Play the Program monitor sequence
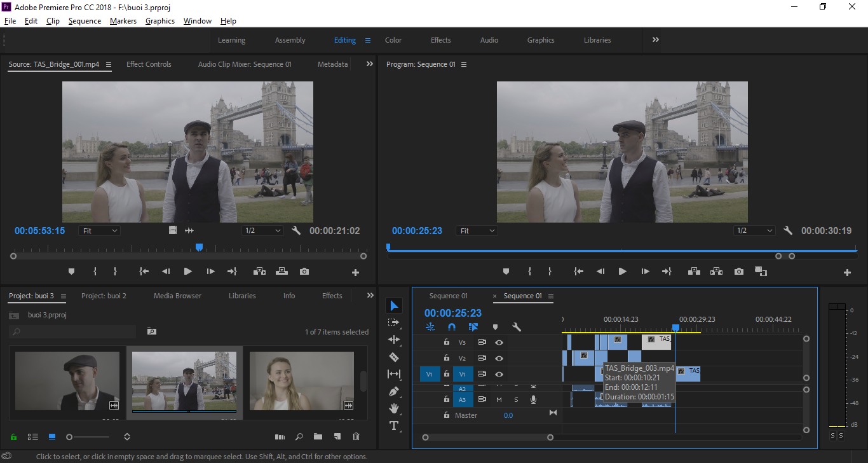 (622, 272)
